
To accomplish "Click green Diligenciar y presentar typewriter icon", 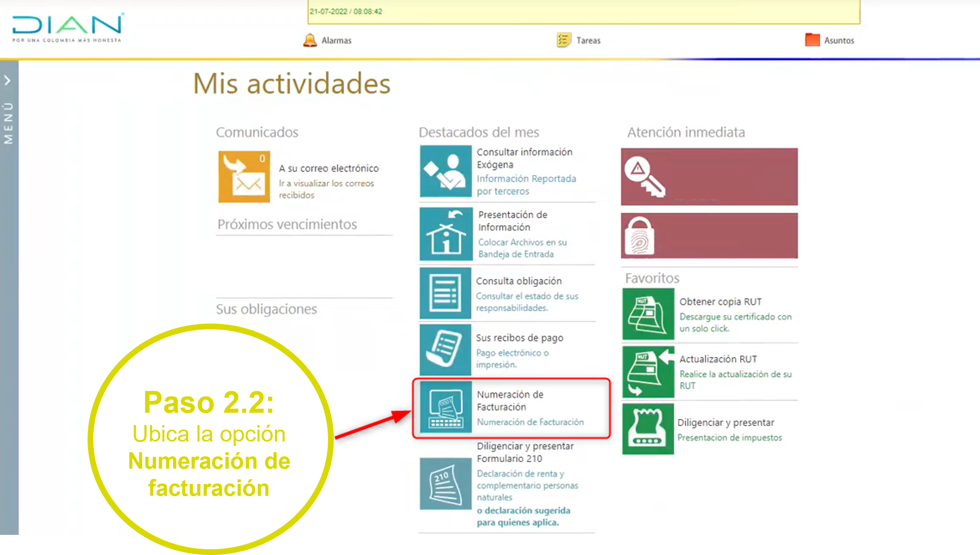I will point(648,429).
